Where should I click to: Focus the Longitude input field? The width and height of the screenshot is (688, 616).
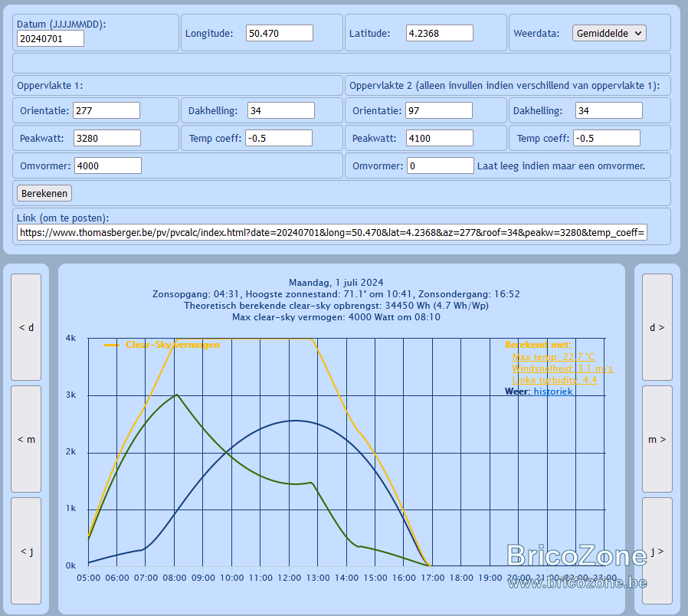click(280, 34)
